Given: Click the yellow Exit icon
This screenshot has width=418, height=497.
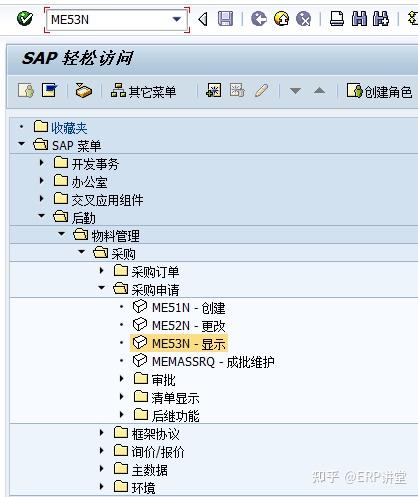Looking at the screenshot, I should pyautogui.click(x=281, y=19).
